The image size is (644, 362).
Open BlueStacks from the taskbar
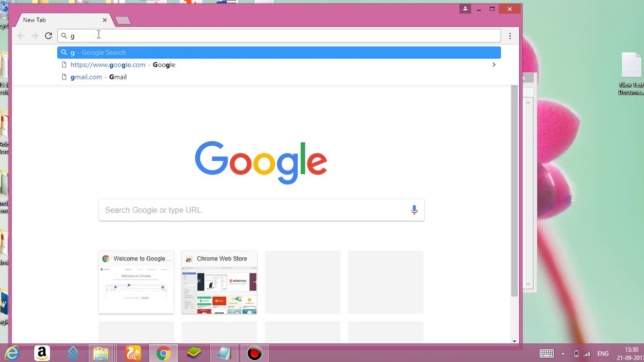194,353
